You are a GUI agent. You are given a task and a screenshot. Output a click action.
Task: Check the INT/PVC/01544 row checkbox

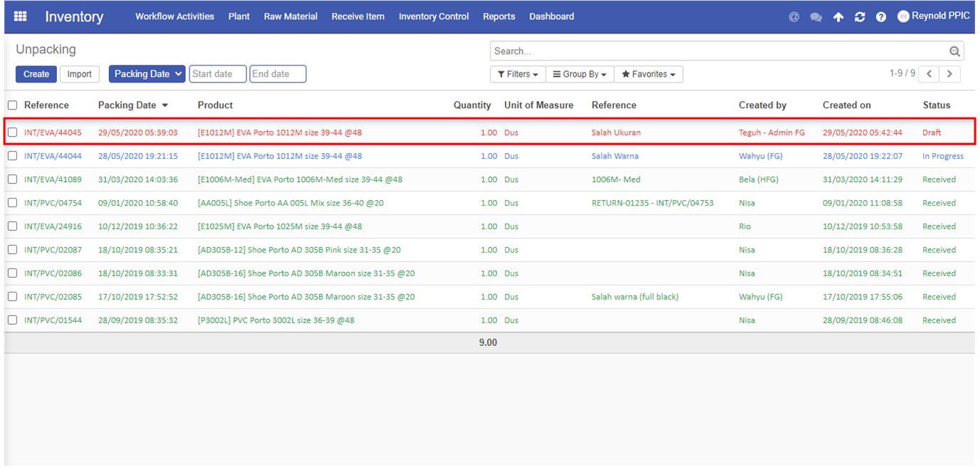click(x=13, y=320)
